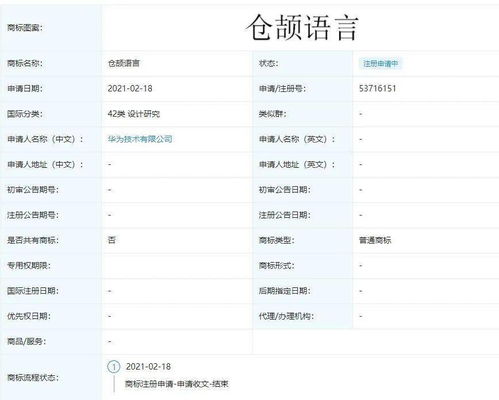Click the 国际注册日期 label
This screenshot has width=499, height=400.
click(33, 291)
